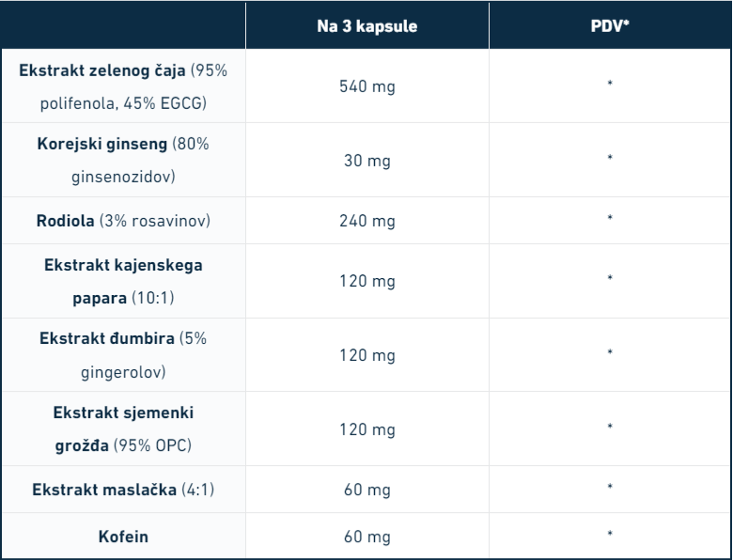Select the Korejski ginseng ingredient name

click(x=102, y=145)
